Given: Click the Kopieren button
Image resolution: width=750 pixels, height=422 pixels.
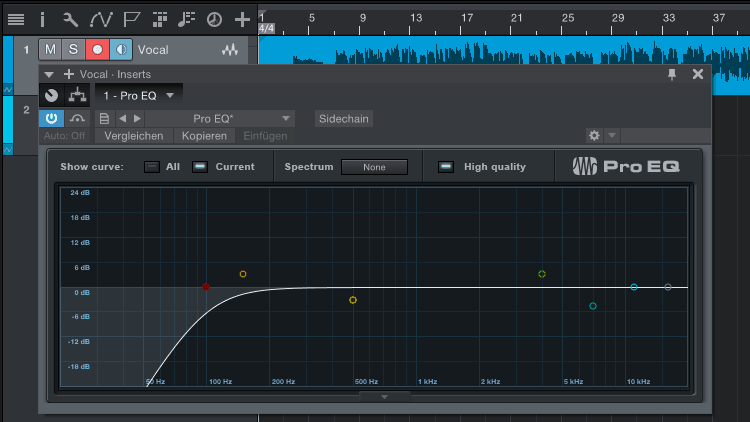Looking at the screenshot, I should point(204,136).
